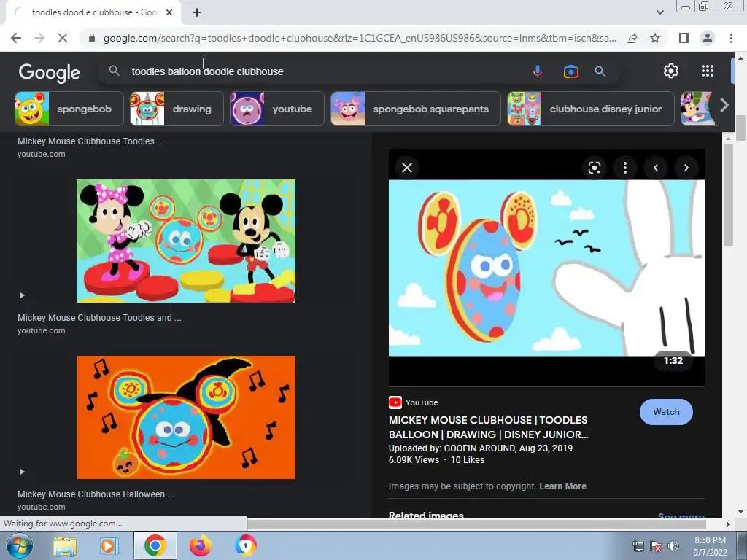
Task: Open large Toodles balloon preview image
Action: point(546,268)
